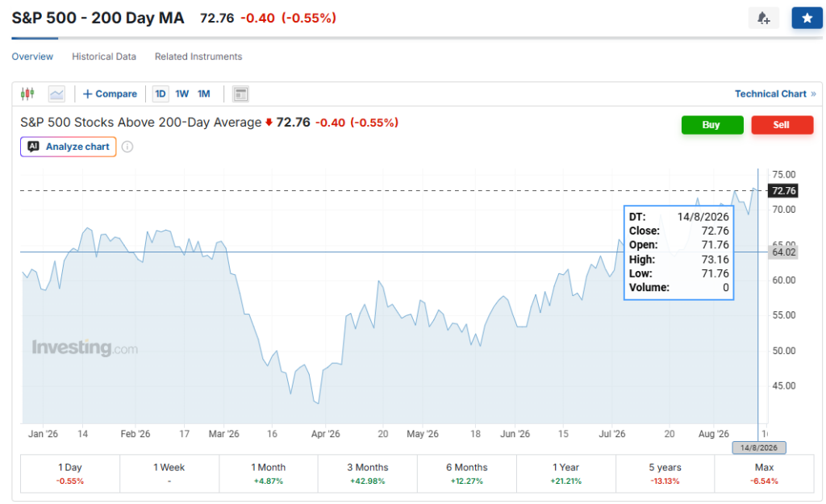Click the AI Analyze chart button
The image size is (826, 504).
(x=69, y=147)
